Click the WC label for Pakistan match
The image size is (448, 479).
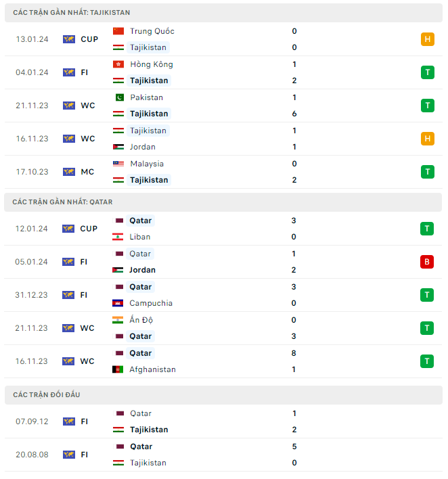87,106
